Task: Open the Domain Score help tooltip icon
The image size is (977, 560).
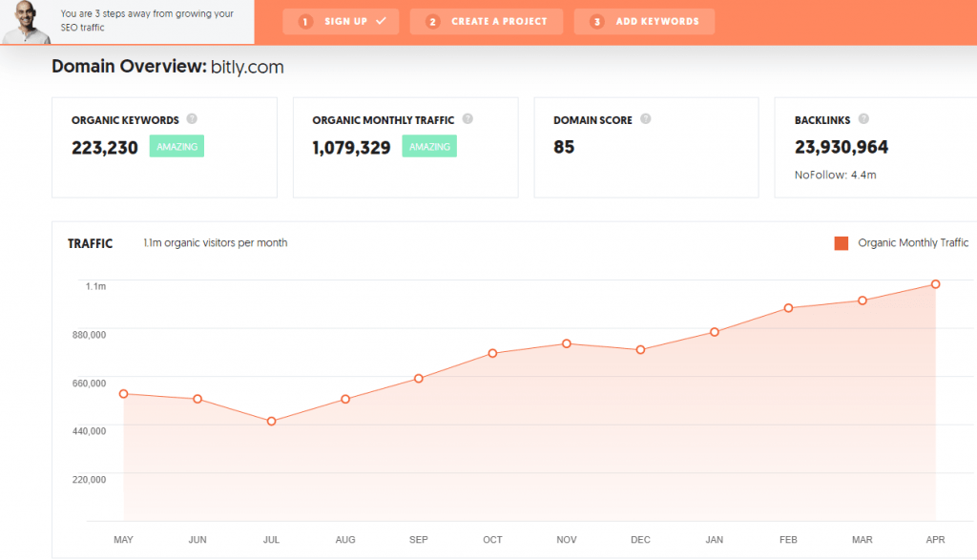Action: coord(646,118)
